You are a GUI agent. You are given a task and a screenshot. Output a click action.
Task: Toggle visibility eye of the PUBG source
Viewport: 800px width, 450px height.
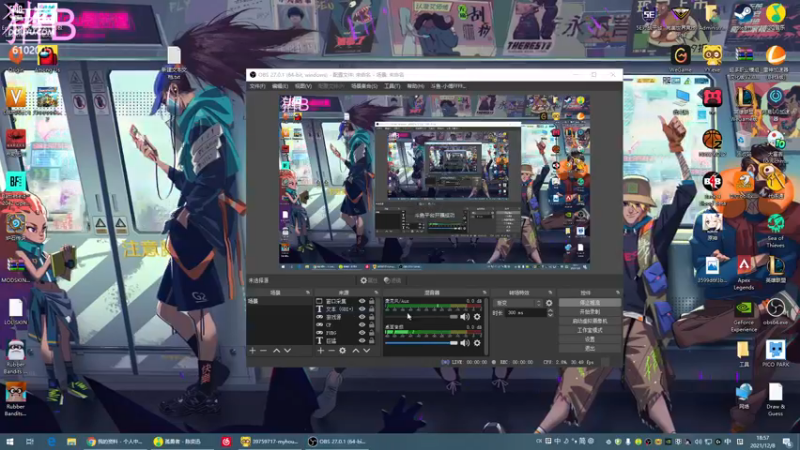pos(362,332)
